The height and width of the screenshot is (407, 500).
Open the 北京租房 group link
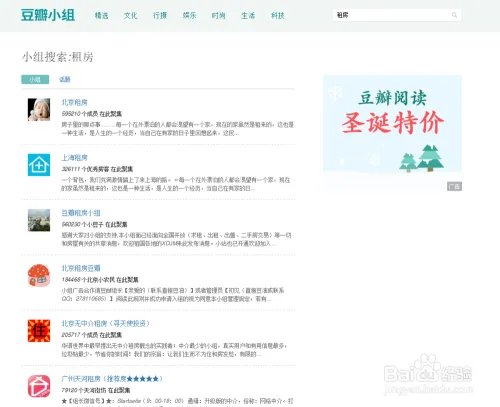75,102
